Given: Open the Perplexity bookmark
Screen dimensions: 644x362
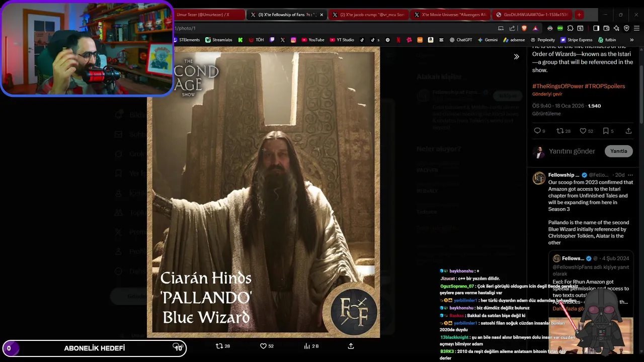Looking at the screenshot, I should coord(542,40).
